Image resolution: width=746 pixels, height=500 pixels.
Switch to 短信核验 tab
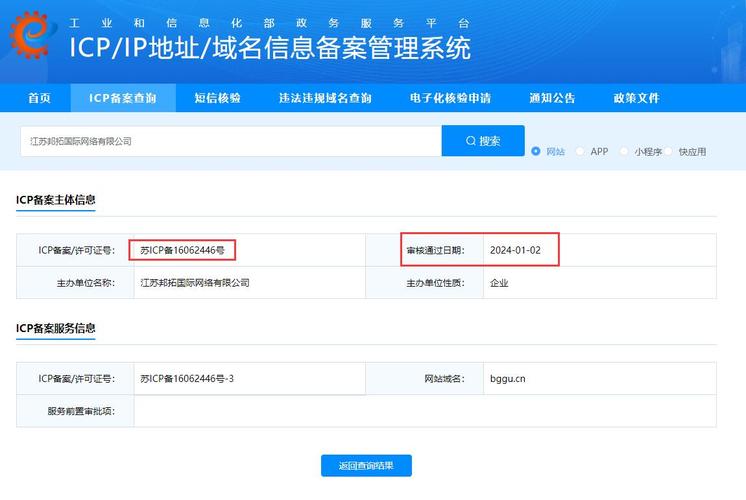point(217,98)
